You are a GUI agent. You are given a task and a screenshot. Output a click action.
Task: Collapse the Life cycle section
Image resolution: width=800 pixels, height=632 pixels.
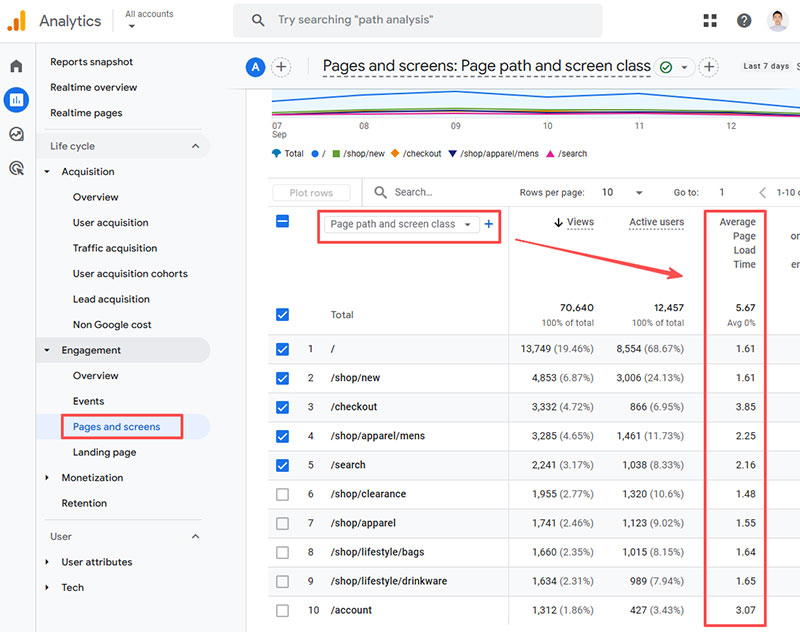[195, 146]
